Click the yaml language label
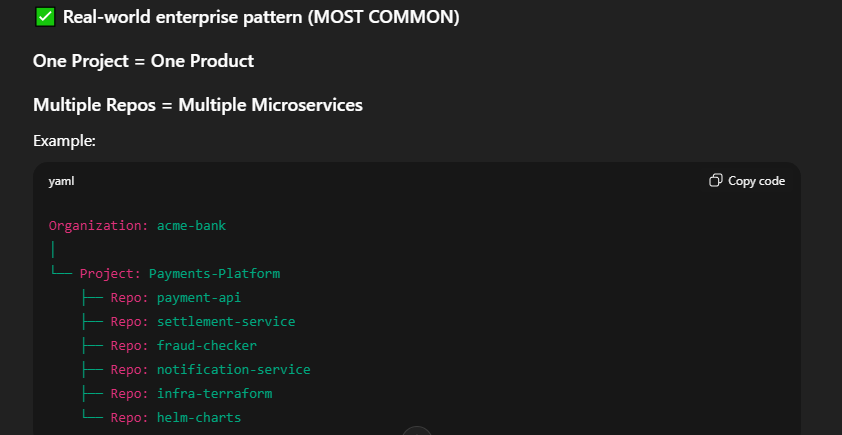842x435 pixels. [61, 181]
